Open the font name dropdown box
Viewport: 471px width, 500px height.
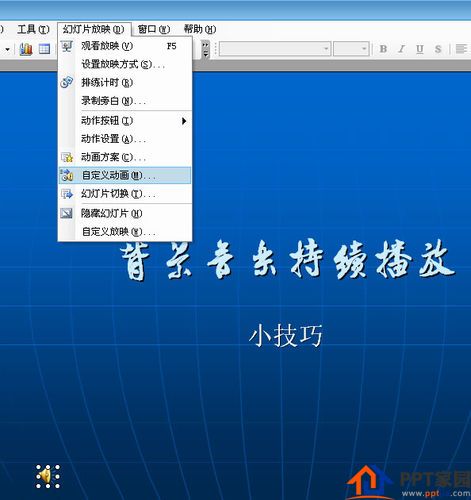(x=275, y=49)
